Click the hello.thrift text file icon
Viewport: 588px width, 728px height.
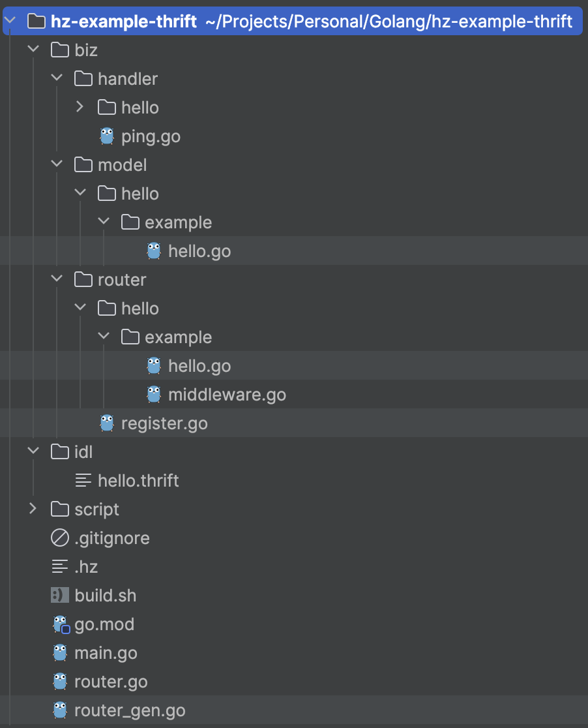[x=83, y=481]
